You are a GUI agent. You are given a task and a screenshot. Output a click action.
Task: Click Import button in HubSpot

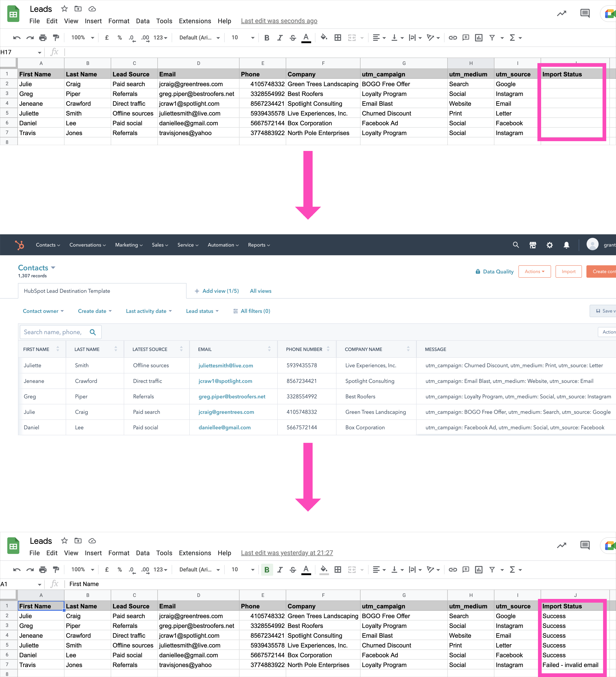[x=568, y=271]
